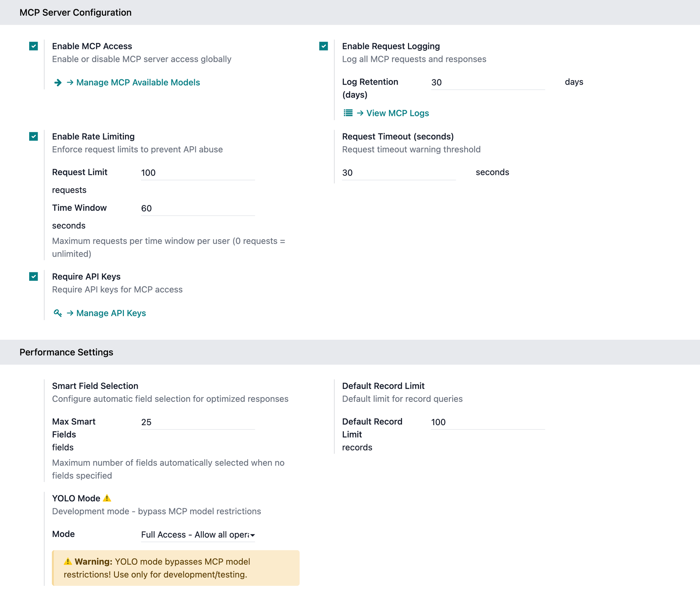Image resolution: width=700 pixels, height=615 pixels.
Task: Click the warning triangle next to YOLO Mode
Action: click(108, 498)
